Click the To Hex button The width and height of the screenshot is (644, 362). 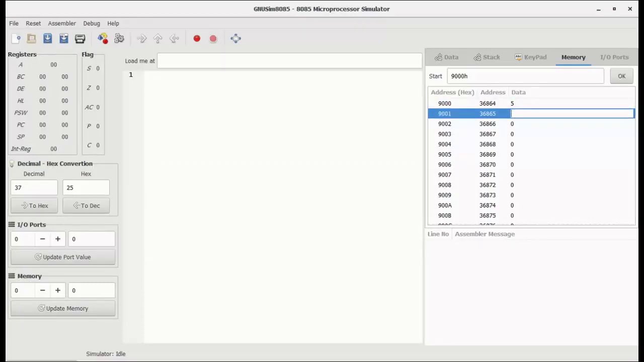point(34,206)
